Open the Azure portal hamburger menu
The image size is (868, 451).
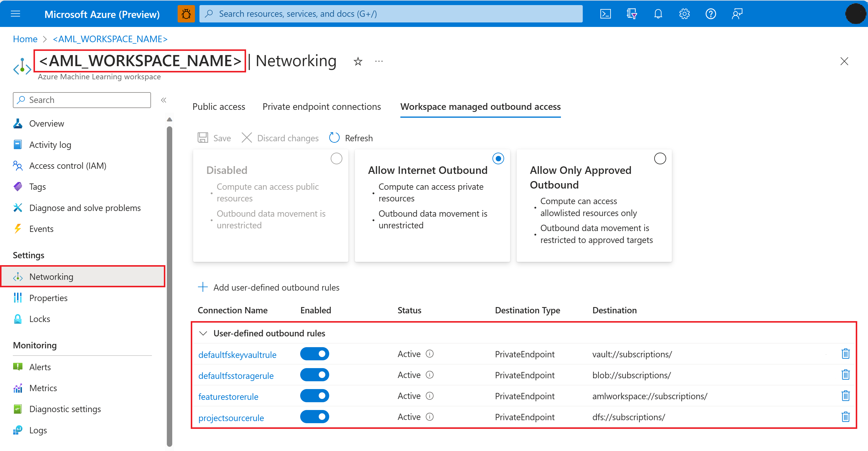point(15,14)
